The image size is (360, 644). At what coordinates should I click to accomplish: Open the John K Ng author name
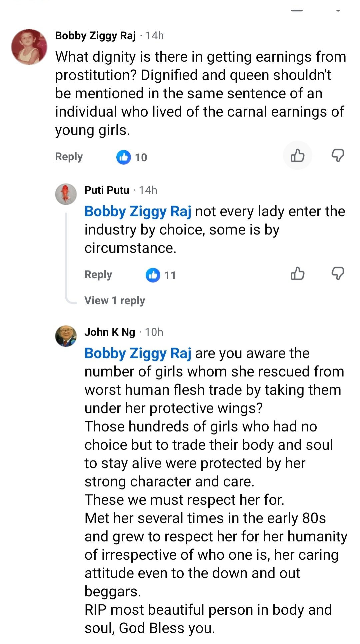[x=110, y=332]
